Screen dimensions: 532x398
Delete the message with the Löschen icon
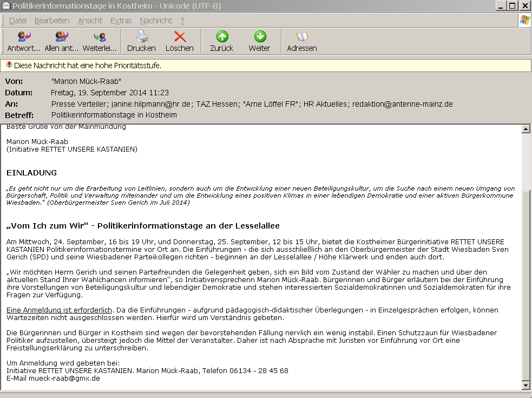coord(180,37)
